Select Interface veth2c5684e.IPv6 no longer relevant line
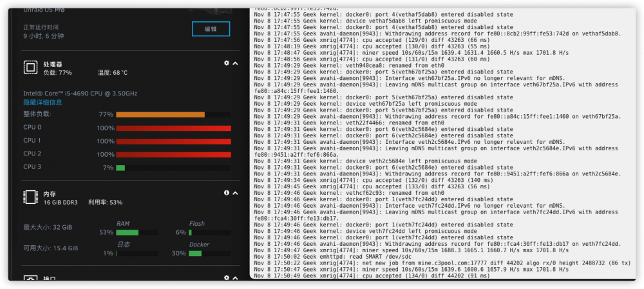Image resolution: width=644 pixels, height=289 pixels. [x=410, y=142]
